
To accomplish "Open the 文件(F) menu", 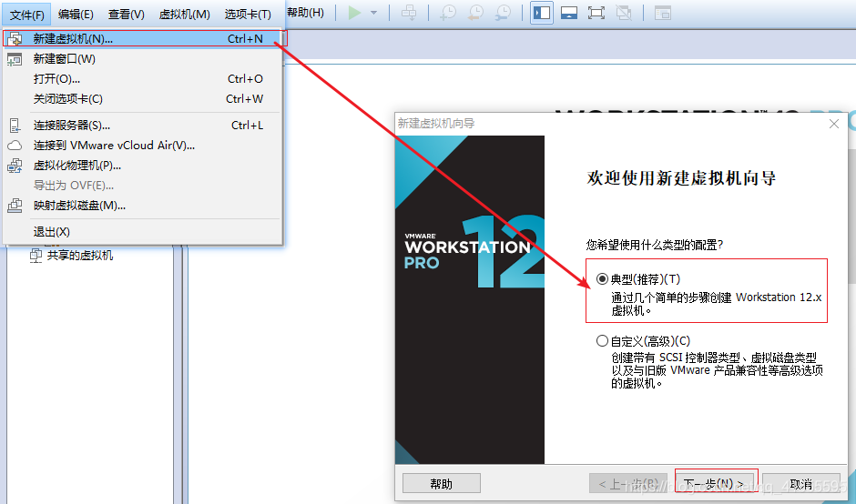I will tap(26, 15).
